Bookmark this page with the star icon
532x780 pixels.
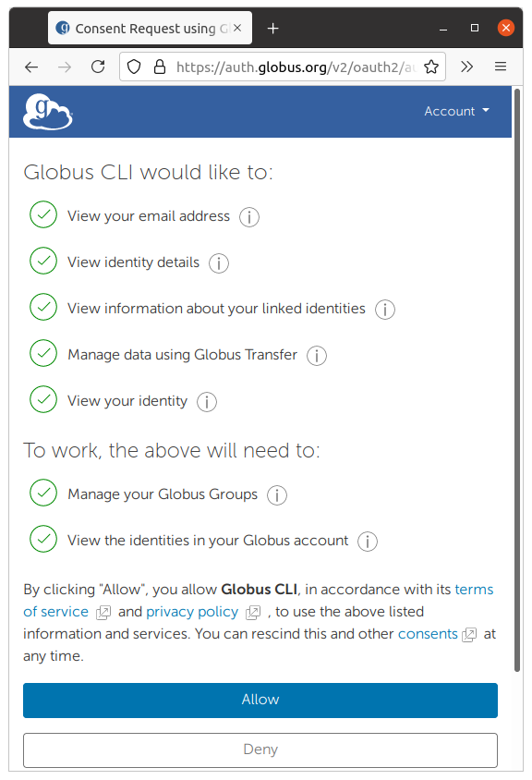click(431, 67)
